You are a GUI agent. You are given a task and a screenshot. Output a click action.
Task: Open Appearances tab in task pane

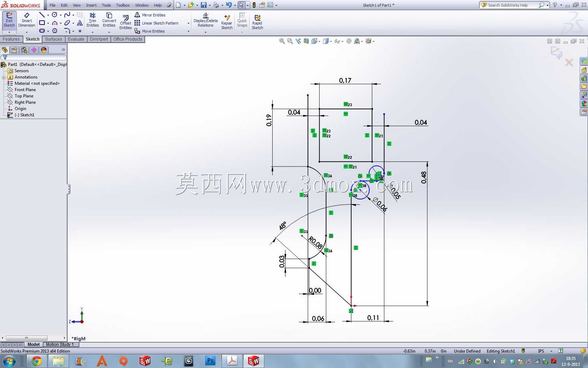(584, 103)
